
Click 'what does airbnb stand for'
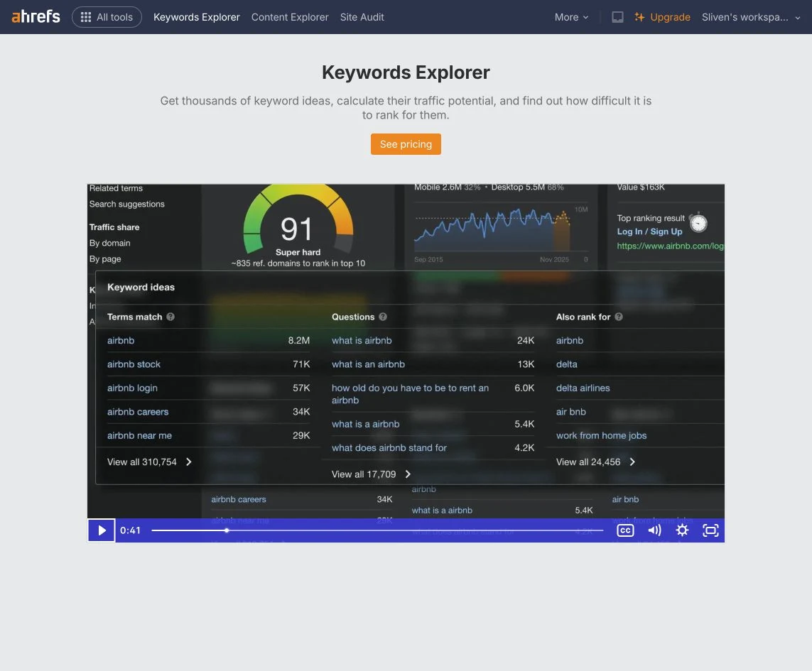tap(389, 448)
